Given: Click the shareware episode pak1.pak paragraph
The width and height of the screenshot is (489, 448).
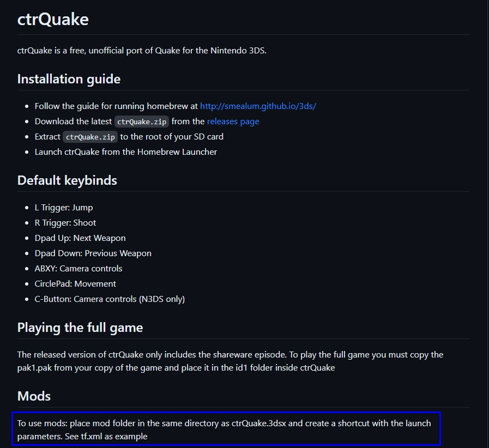Looking at the screenshot, I should point(230,361).
